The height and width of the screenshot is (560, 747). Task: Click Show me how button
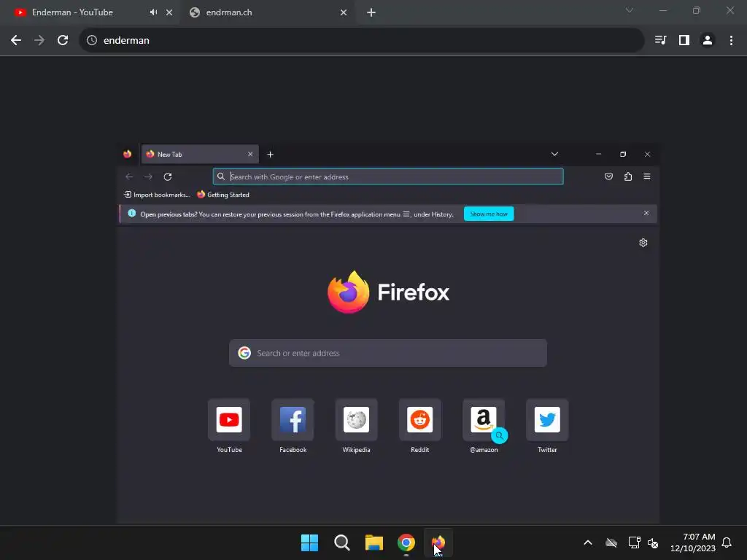(489, 214)
